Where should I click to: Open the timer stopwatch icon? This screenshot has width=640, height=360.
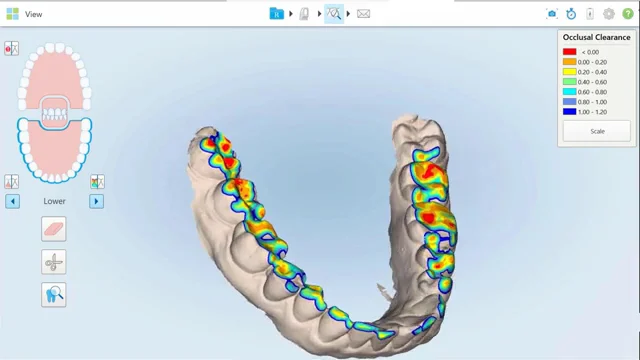point(571,14)
